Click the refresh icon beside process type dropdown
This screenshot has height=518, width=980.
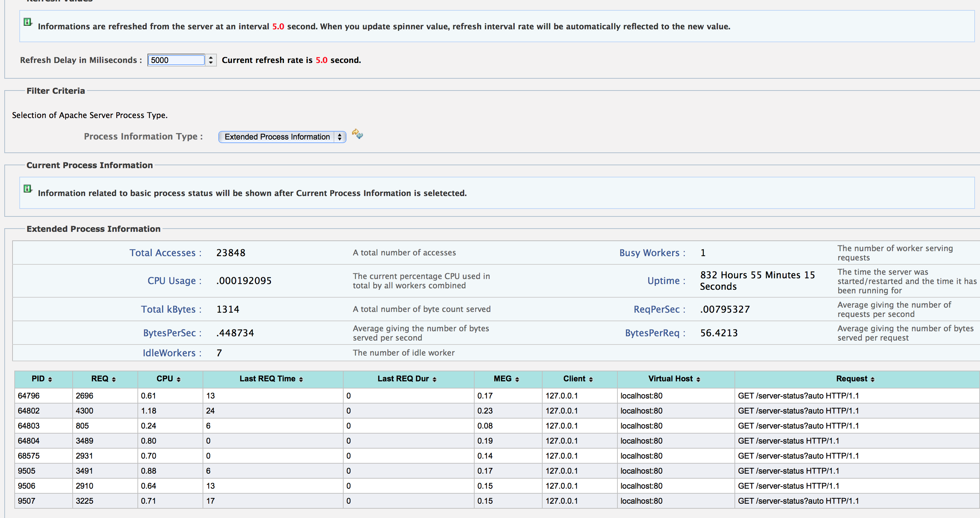(x=357, y=134)
